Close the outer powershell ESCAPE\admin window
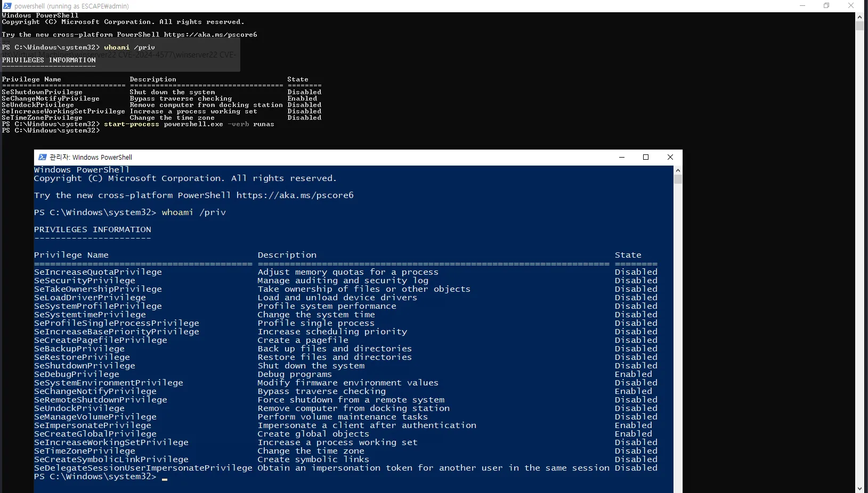Image resolution: width=868 pixels, height=493 pixels. pos(851,6)
